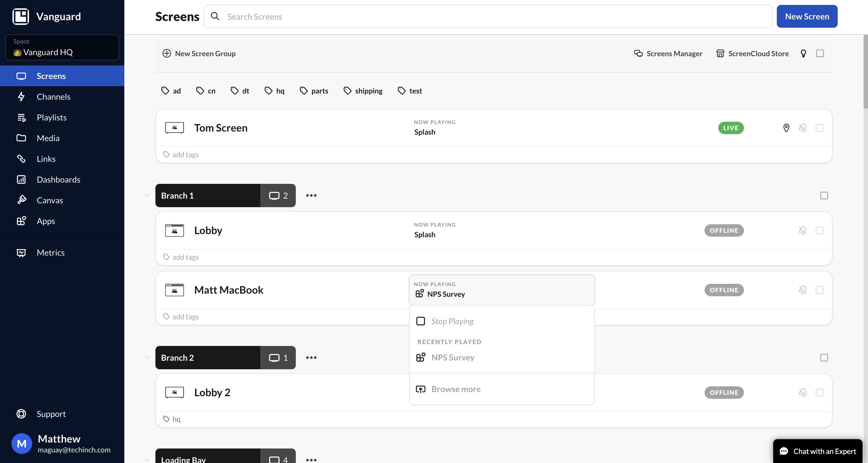Focus the Search Screens field
This screenshot has width=868, height=463.
487,17
